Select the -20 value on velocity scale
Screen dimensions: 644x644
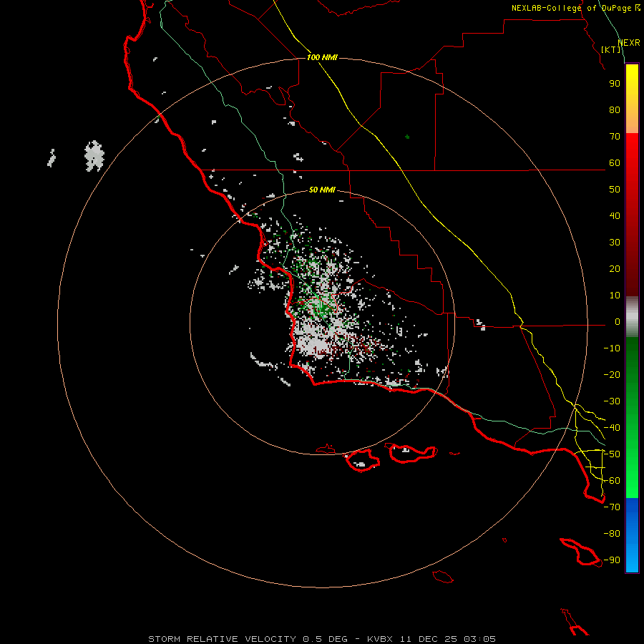coord(612,374)
